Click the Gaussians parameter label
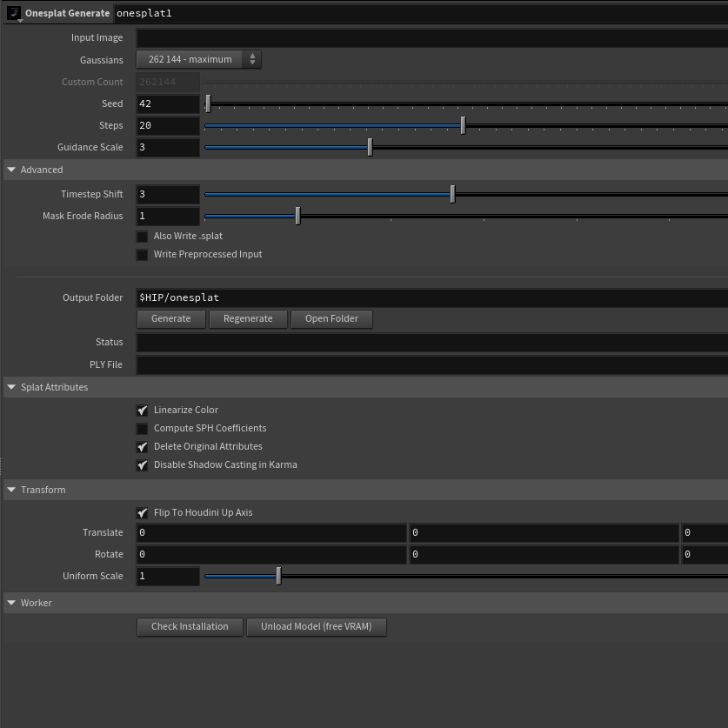This screenshot has width=728, height=728. (x=101, y=60)
